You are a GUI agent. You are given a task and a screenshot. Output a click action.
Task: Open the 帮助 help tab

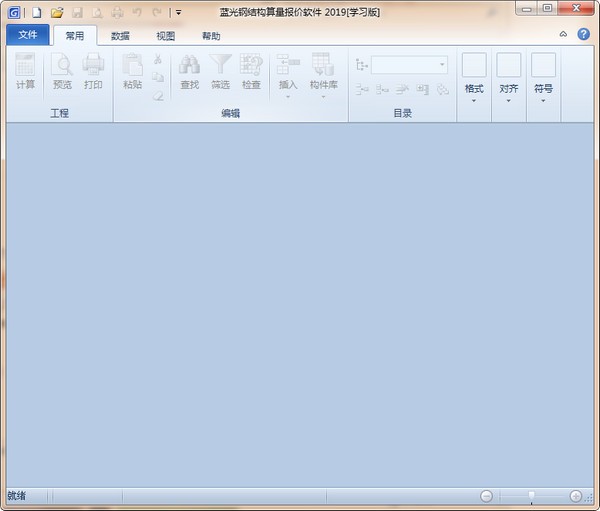211,36
